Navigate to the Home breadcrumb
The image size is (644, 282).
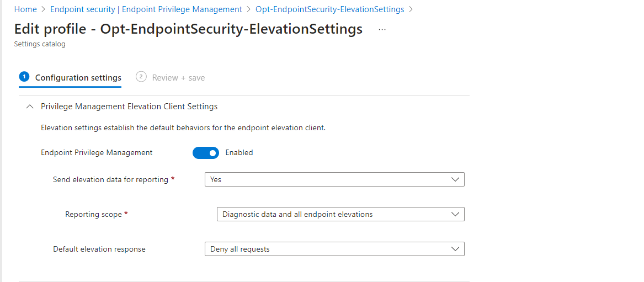[25, 9]
